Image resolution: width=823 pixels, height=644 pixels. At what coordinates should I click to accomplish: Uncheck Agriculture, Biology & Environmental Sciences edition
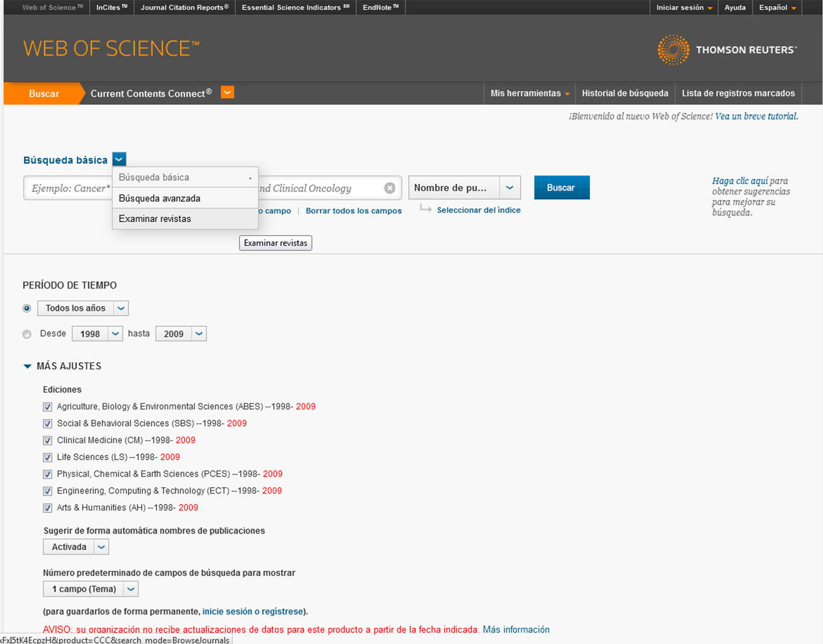pyautogui.click(x=48, y=407)
